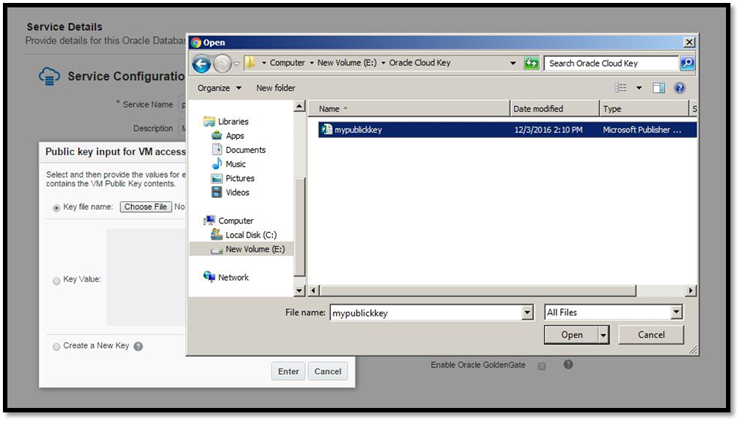Click the Service Configuration cloud icon
740x422 pixels.
coord(50,76)
